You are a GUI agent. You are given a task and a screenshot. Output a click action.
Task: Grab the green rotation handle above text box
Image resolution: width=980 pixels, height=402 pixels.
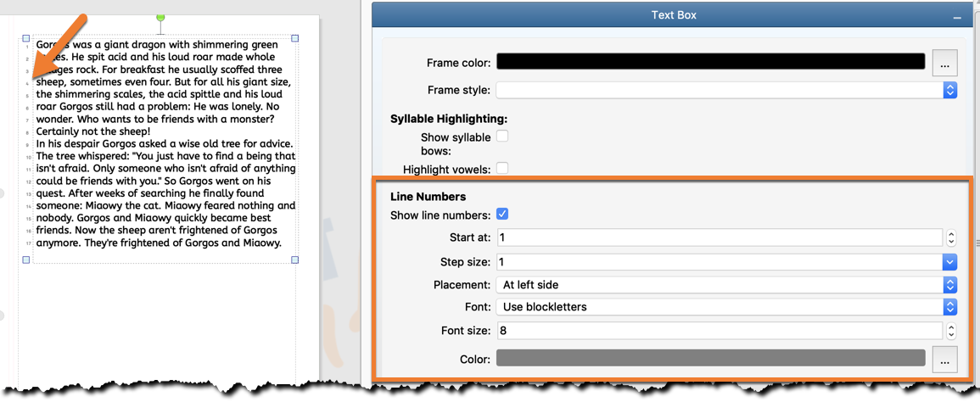coord(161,18)
